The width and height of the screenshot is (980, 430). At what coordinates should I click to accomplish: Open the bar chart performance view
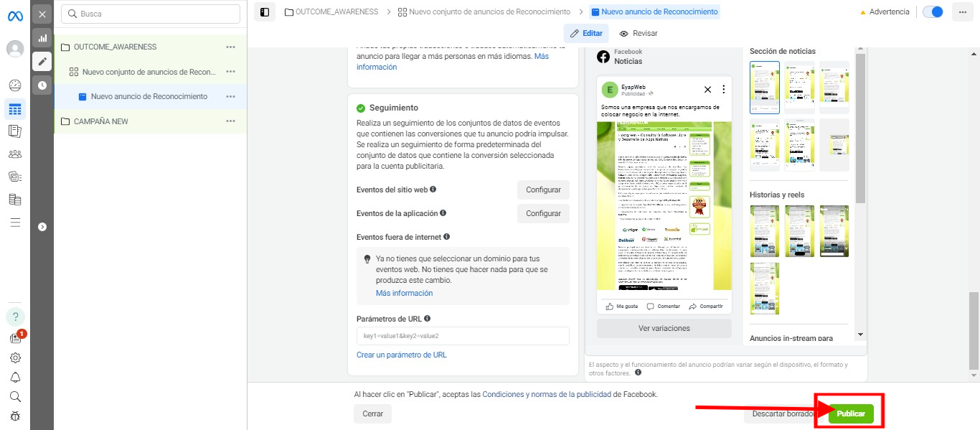point(42,38)
